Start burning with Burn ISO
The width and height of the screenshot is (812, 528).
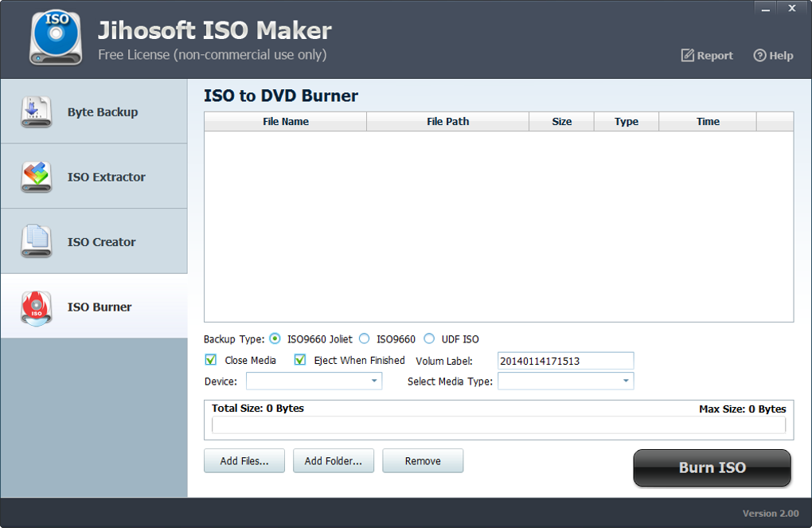[712, 467]
